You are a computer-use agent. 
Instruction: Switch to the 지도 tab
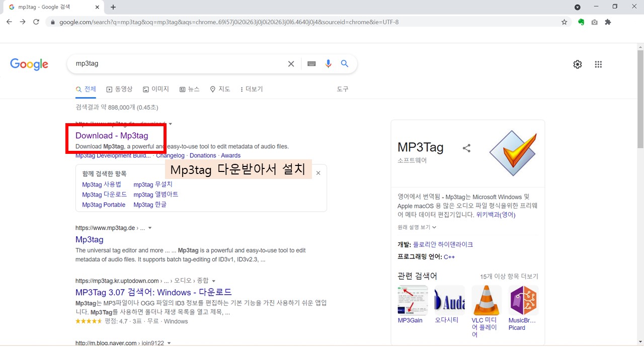pyautogui.click(x=220, y=89)
